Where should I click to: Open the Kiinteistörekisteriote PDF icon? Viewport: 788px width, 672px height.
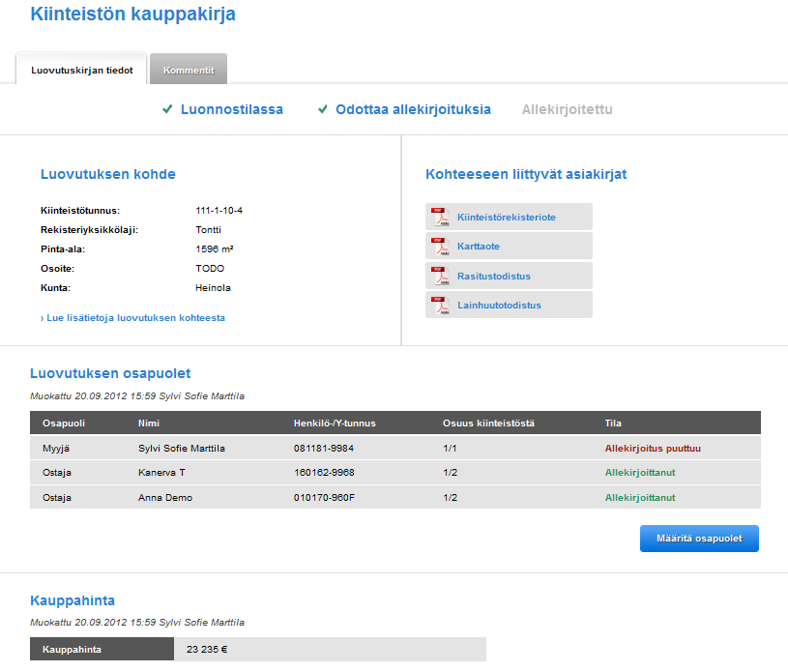440,217
